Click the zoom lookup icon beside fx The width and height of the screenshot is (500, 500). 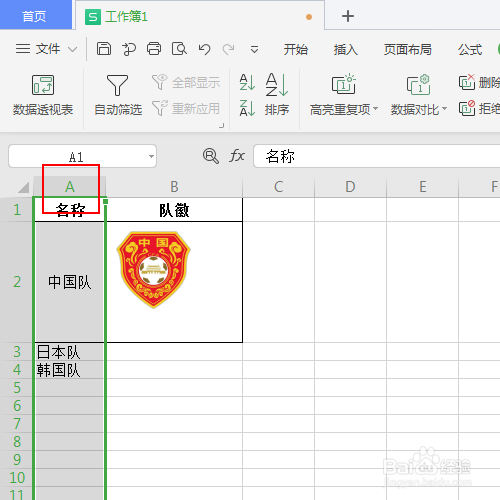pyautogui.click(x=211, y=156)
